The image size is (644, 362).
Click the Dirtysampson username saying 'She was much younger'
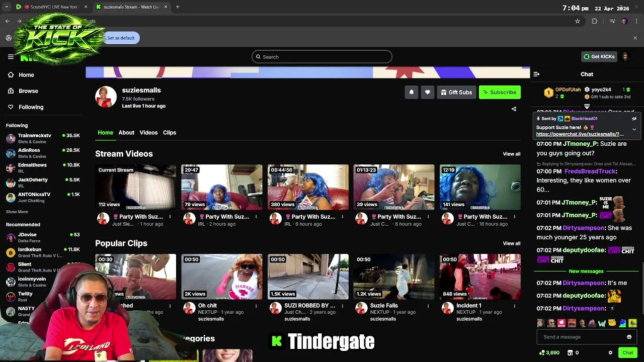click(x=584, y=228)
